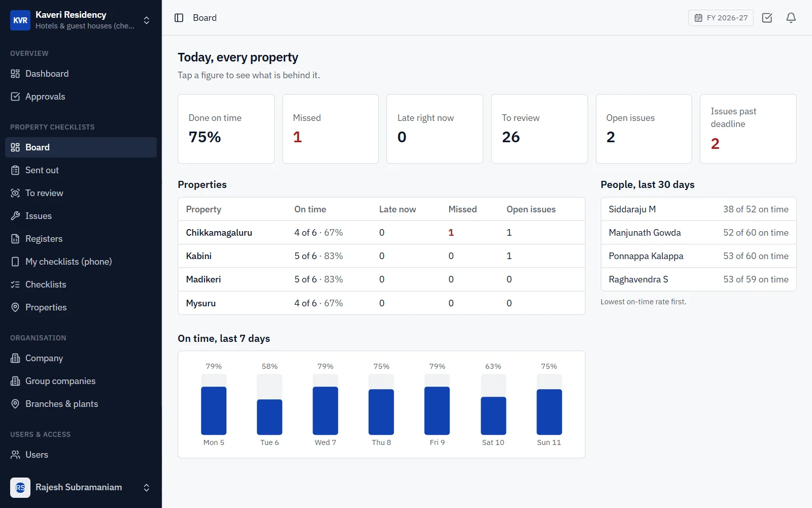Image resolution: width=812 pixels, height=508 pixels.
Task: Click the My checklists phone icon
Action: (x=15, y=262)
